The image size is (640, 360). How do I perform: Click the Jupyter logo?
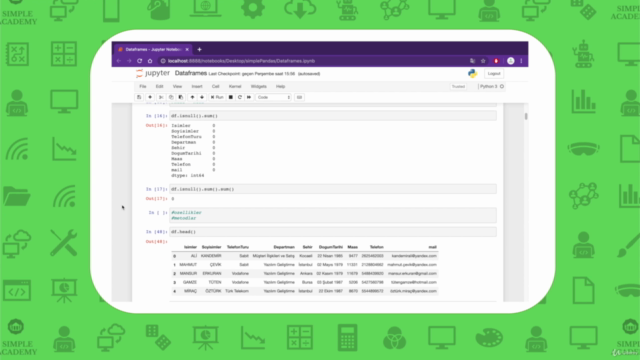pyautogui.click(x=152, y=73)
